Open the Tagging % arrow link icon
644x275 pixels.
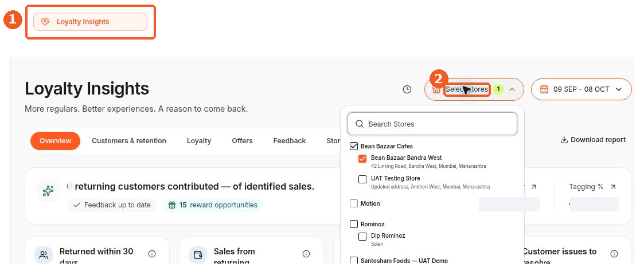(613, 187)
